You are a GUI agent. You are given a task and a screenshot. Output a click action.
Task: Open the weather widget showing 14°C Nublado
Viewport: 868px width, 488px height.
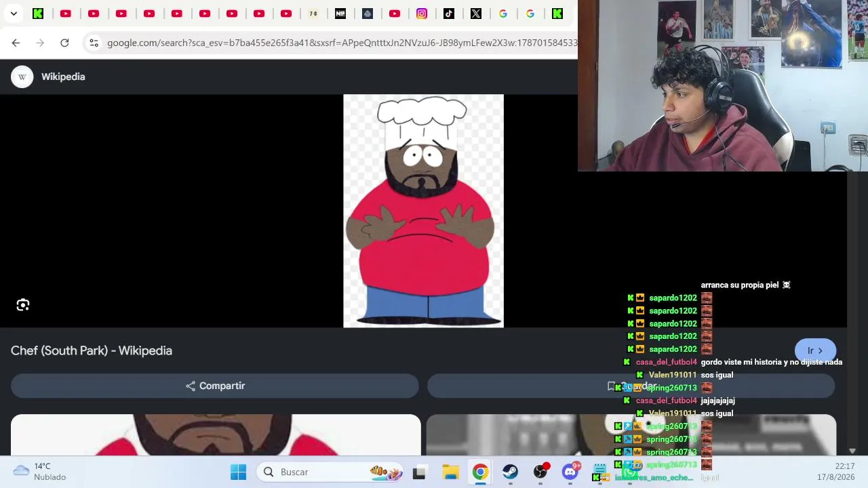[41, 472]
